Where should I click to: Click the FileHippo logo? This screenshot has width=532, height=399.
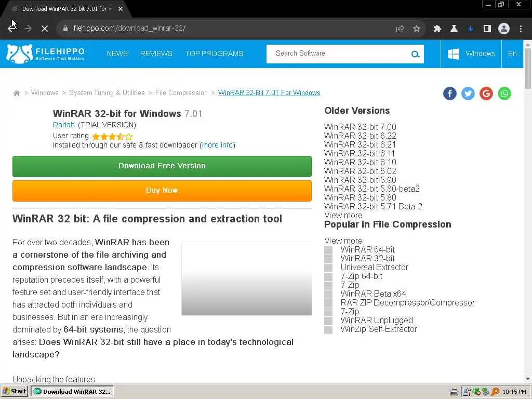click(x=46, y=54)
